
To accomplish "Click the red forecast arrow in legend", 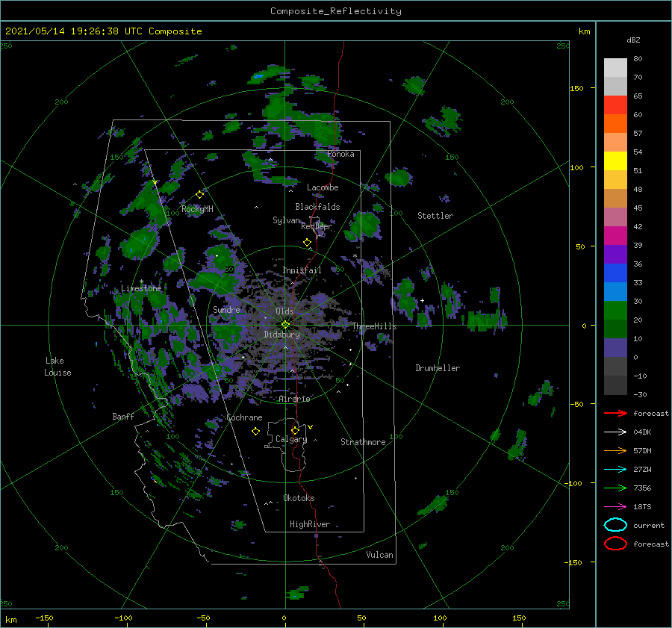I will [x=615, y=413].
